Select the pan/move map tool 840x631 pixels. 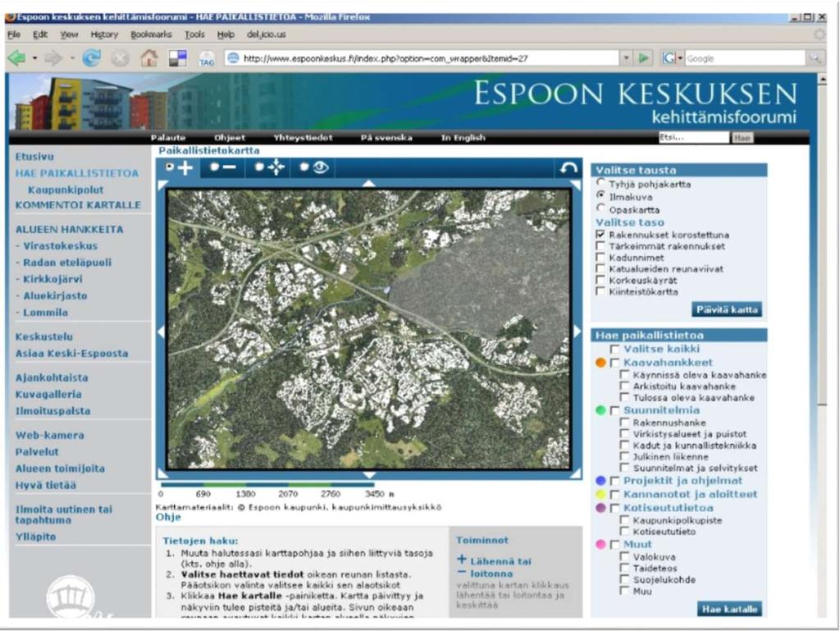(x=269, y=167)
